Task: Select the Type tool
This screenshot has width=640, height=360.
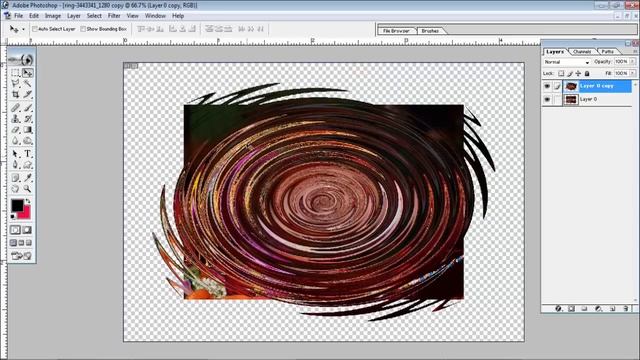Action: [27, 154]
